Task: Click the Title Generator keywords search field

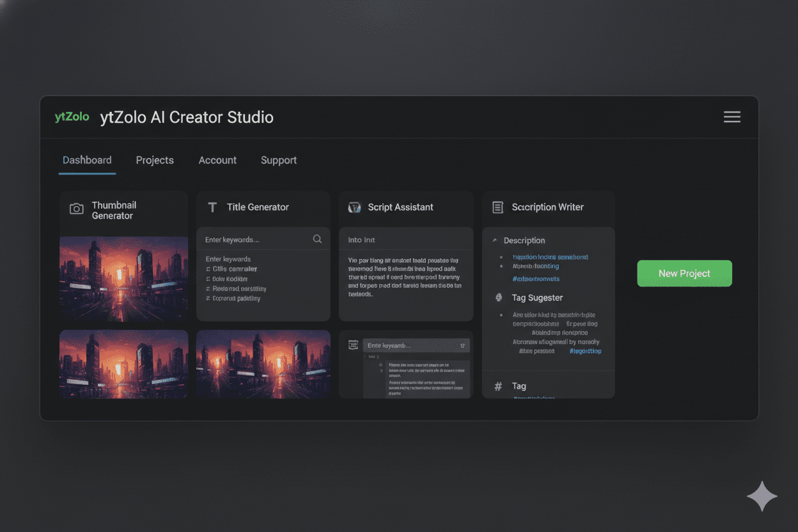Action: 263,239
